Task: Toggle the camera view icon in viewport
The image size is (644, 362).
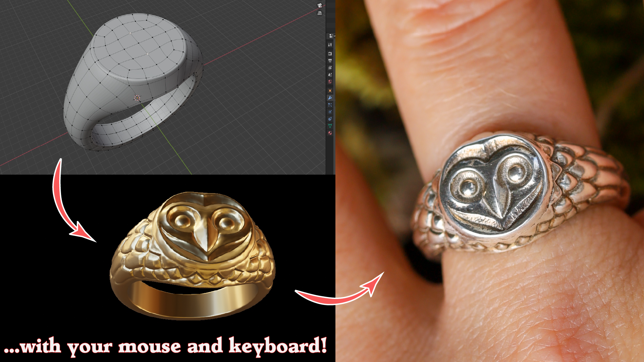Action: [320, 5]
